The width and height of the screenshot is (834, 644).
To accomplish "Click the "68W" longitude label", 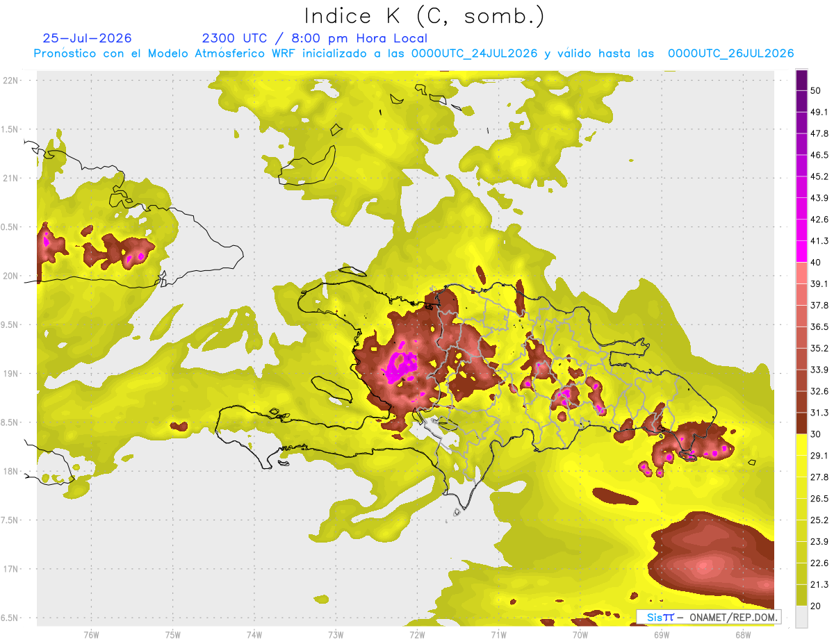I will [x=743, y=634].
